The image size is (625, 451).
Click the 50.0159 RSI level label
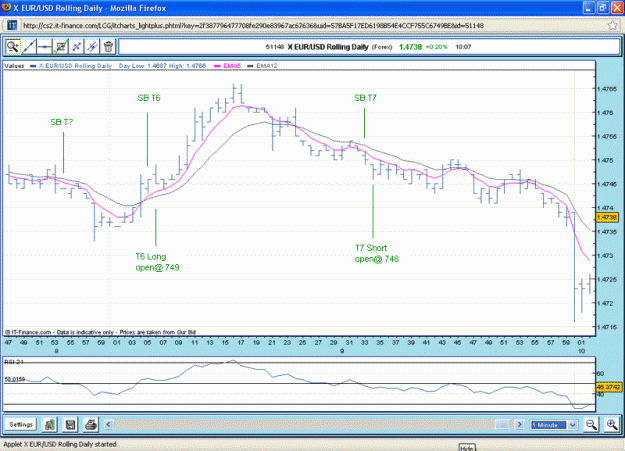click(14, 379)
